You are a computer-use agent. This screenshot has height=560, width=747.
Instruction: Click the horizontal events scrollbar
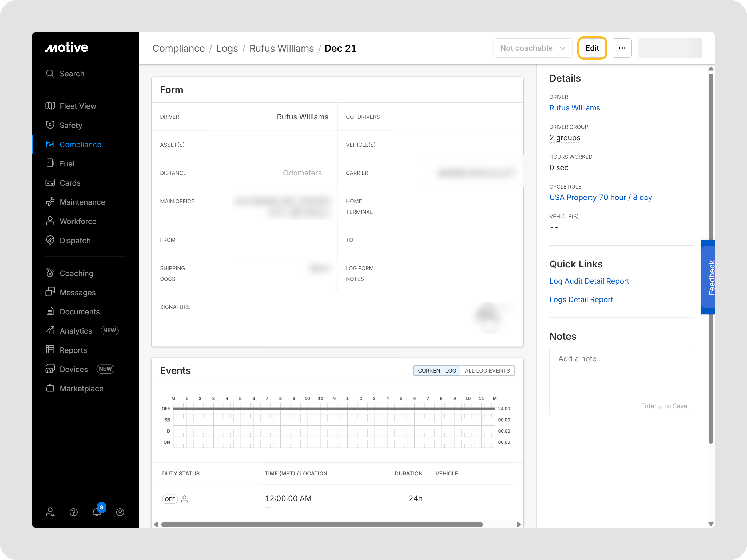pyautogui.click(x=321, y=524)
